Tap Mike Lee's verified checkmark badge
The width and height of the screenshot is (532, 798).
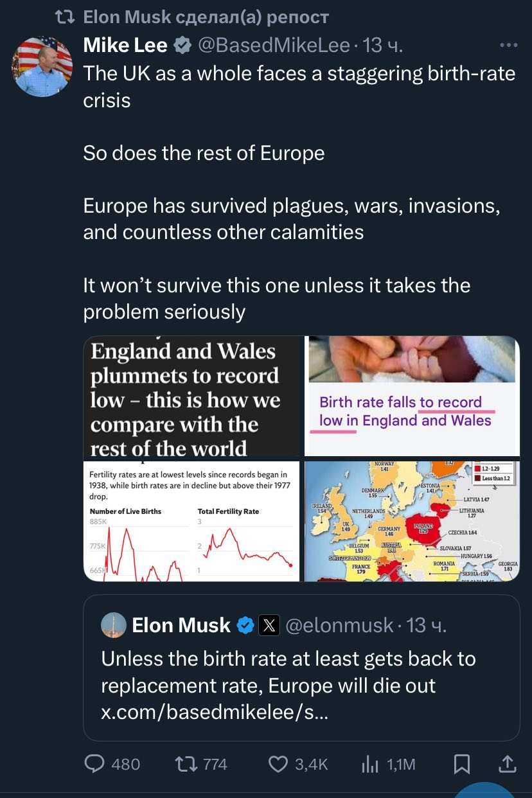click(182, 46)
